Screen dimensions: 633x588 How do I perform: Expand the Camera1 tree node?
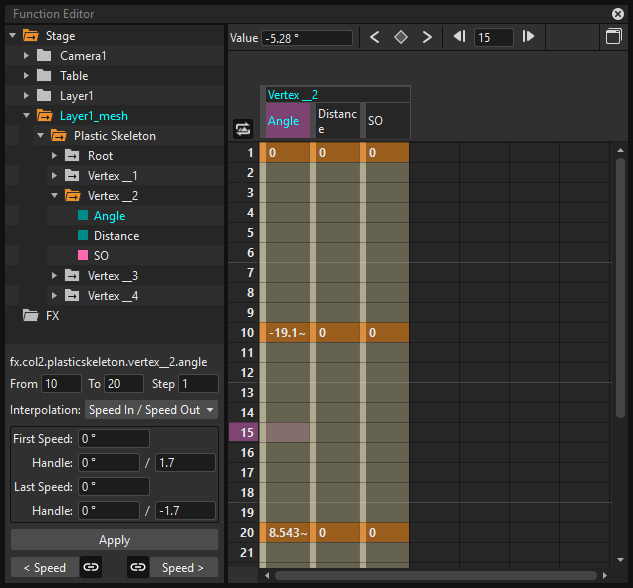point(26,55)
